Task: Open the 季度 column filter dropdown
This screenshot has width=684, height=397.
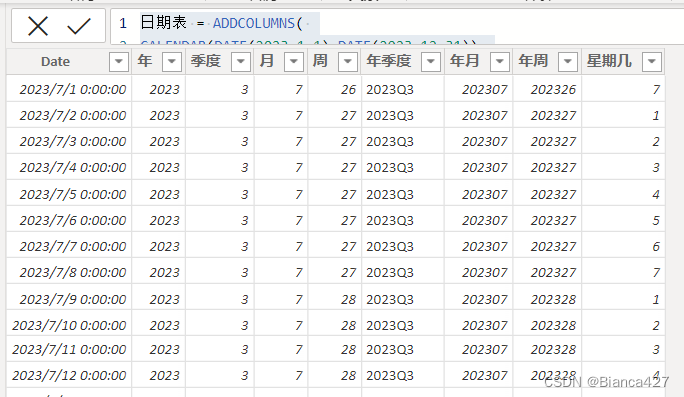Action: [240, 62]
